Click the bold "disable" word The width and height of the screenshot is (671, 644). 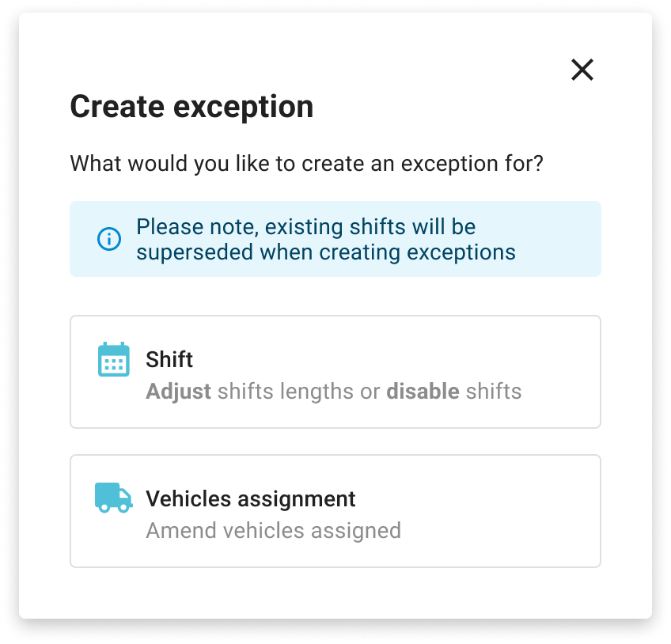tap(423, 392)
